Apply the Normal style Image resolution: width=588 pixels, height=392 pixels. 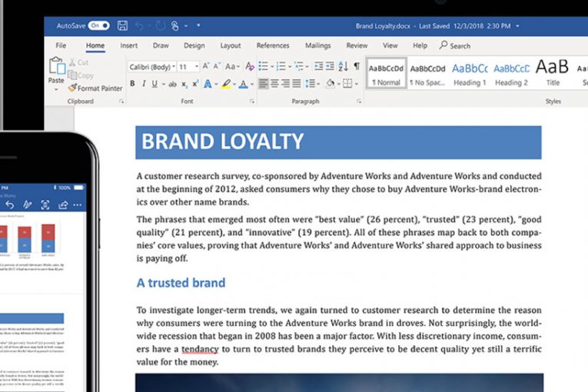[x=387, y=73]
